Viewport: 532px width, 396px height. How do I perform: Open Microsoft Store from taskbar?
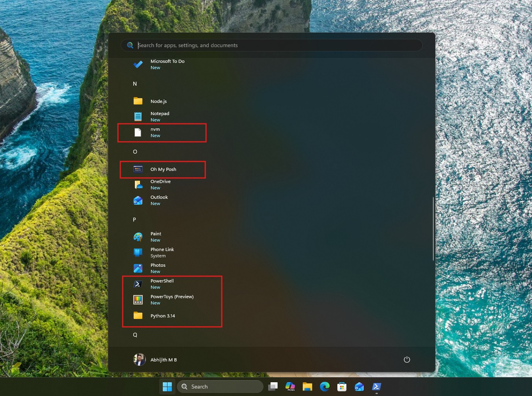[x=342, y=387]
